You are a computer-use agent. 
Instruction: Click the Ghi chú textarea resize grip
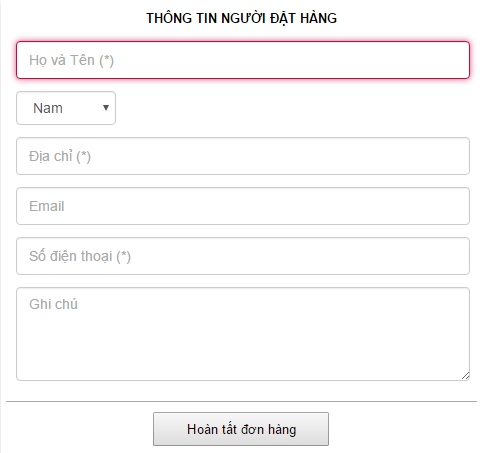pyautogui.click(x=465, y=376)
